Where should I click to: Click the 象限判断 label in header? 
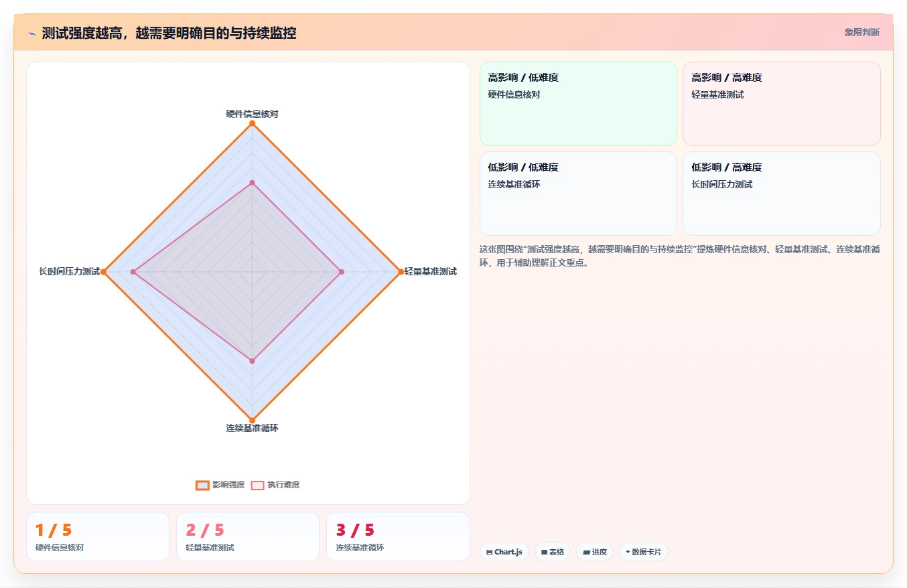click(x=861, y=32)
